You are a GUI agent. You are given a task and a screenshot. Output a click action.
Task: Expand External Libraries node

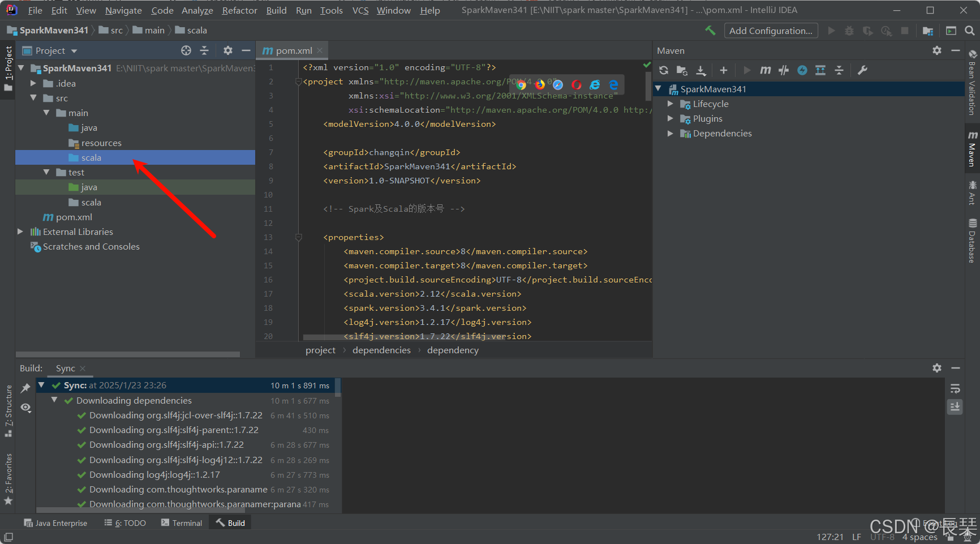20,232
